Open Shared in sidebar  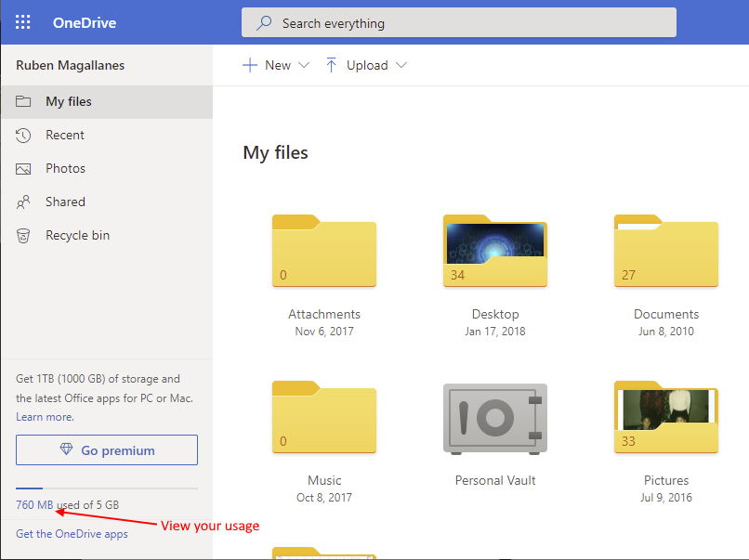(107, 202)
